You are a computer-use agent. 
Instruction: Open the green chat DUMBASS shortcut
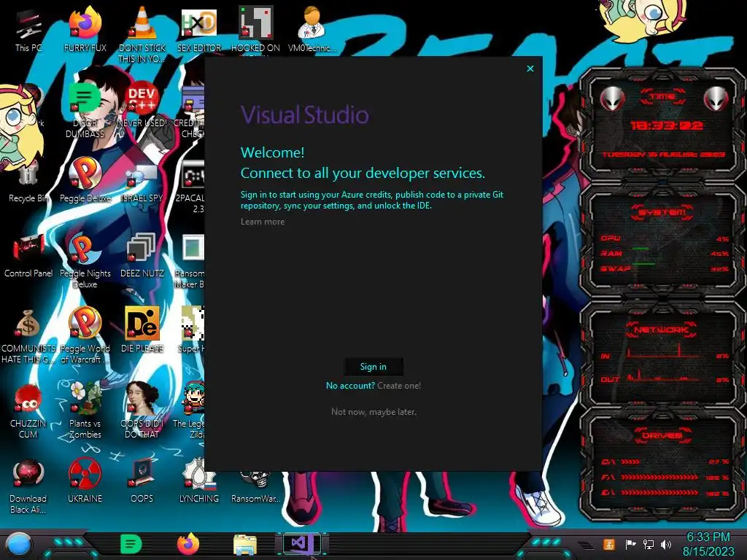pos(85,110)
